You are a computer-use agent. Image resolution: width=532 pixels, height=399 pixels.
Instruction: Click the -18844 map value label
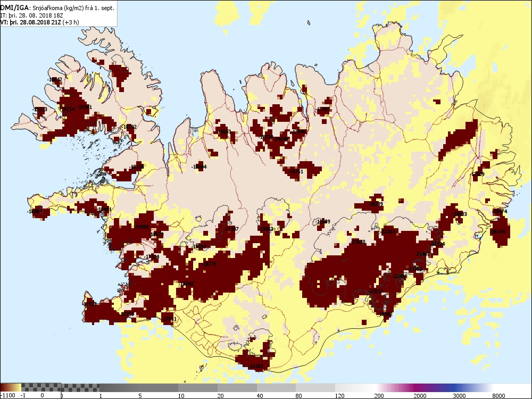tap(199, 167)
